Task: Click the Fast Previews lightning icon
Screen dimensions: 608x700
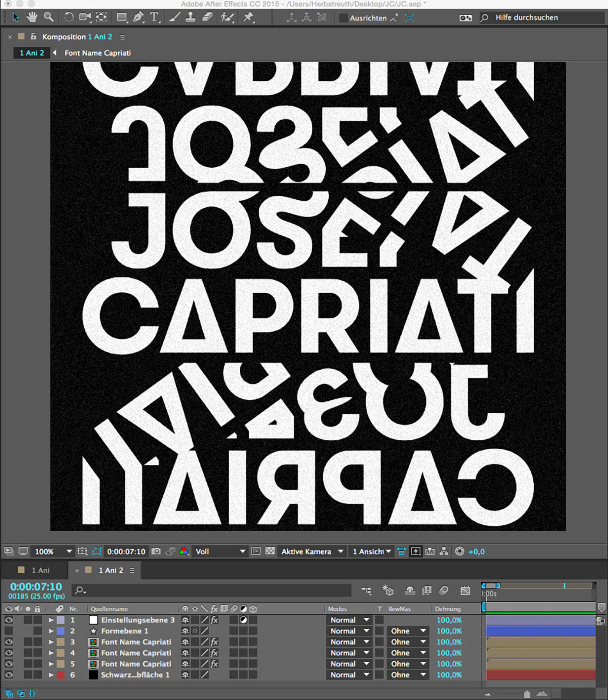Action: (x=416, y=551)
